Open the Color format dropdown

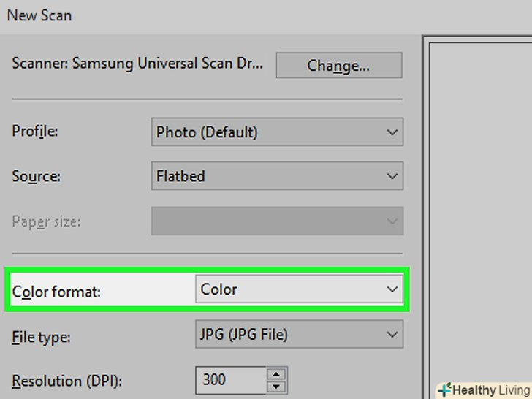(x=298, y=289)
